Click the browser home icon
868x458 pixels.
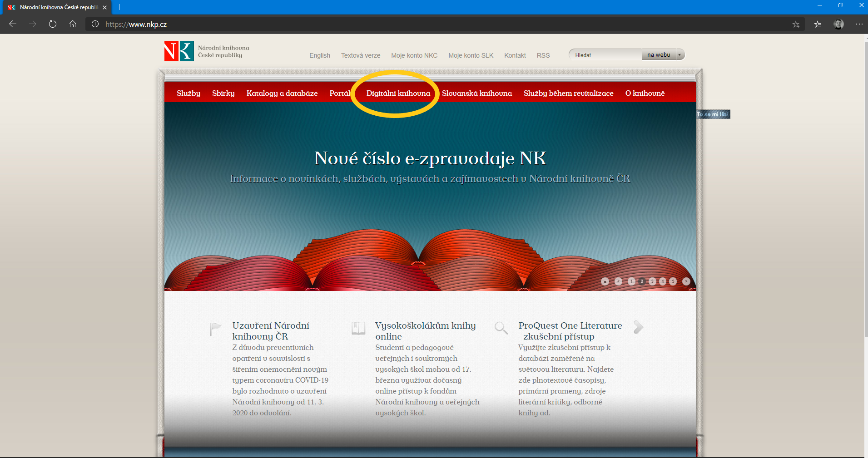[73, 24]
